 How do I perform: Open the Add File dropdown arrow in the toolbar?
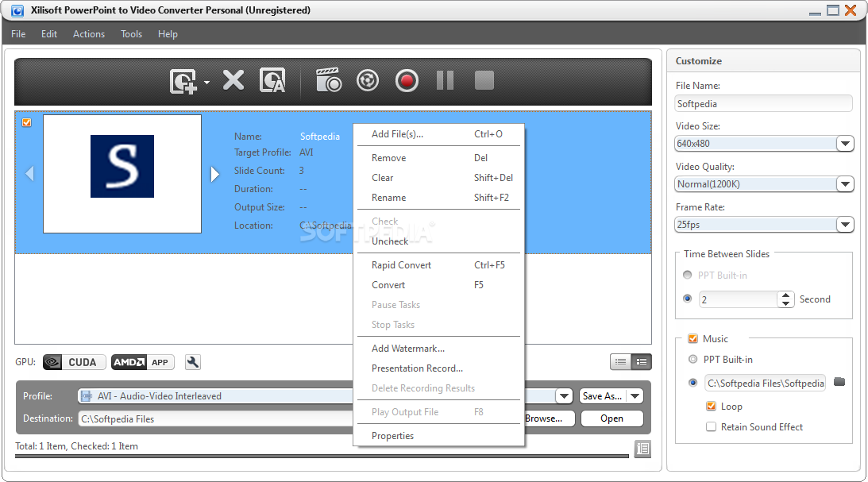point(206,83)
